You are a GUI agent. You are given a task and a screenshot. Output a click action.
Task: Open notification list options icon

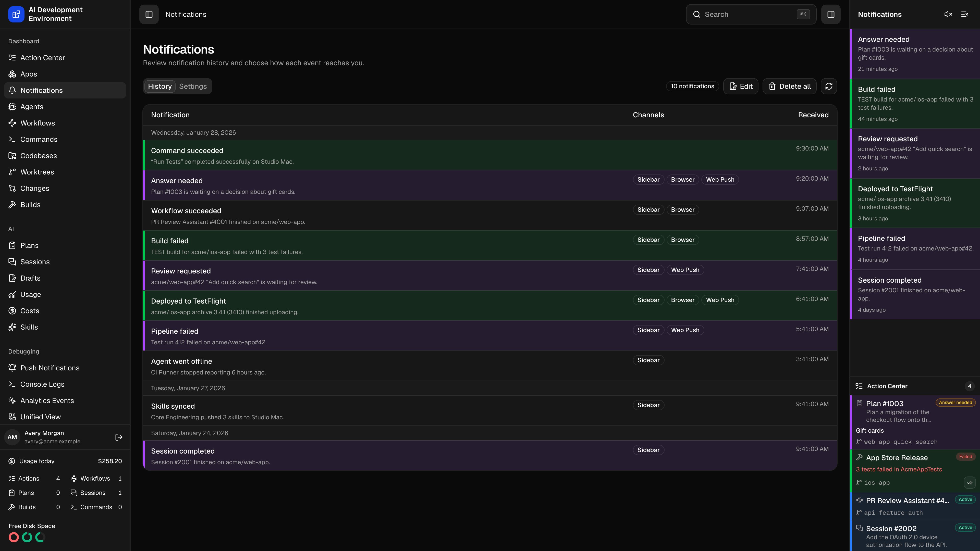[964, 15]
